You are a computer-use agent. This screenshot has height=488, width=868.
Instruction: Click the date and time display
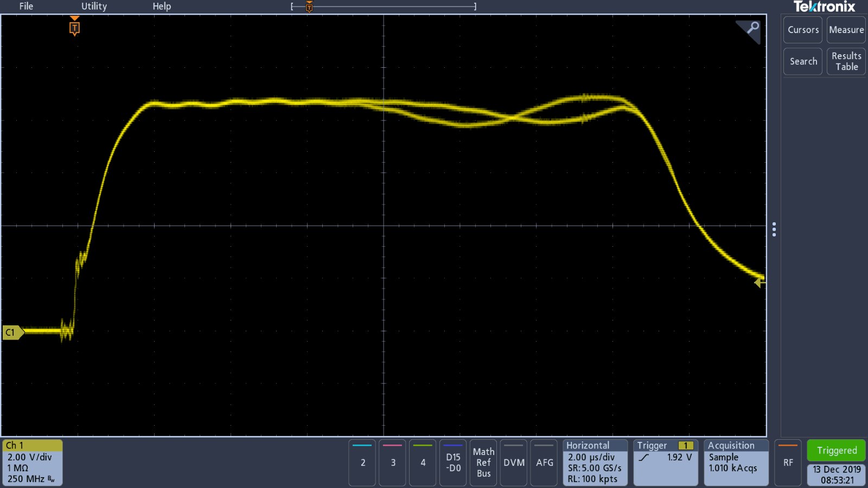[x=837, y=474]
